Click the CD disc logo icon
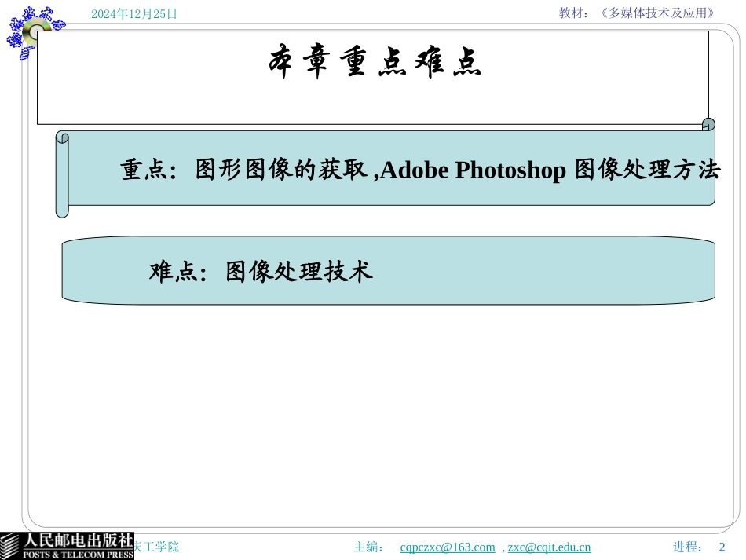Viewport: 746px width, 560px height. tap(35, 32)
